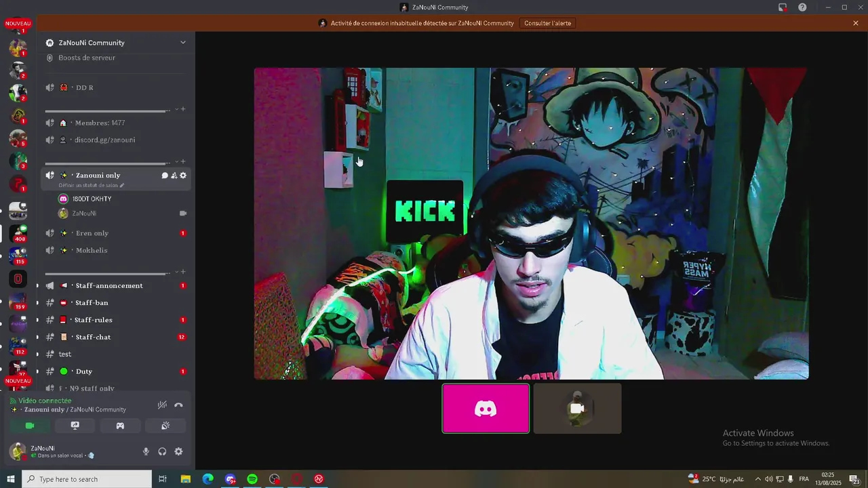Open user settings gear
The width and height of the screenshot is (868, 488).
(x=178, y=451)
